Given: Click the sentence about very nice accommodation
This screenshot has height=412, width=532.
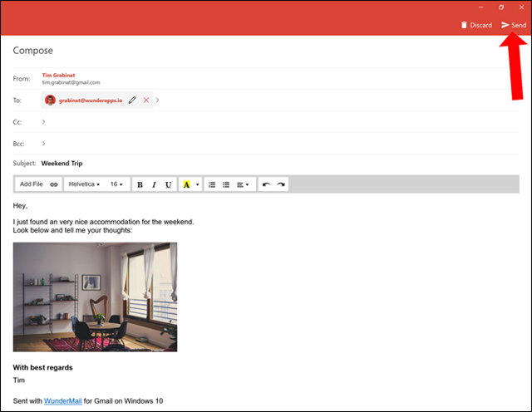Looking at the screenshot, I should point(103,222).
